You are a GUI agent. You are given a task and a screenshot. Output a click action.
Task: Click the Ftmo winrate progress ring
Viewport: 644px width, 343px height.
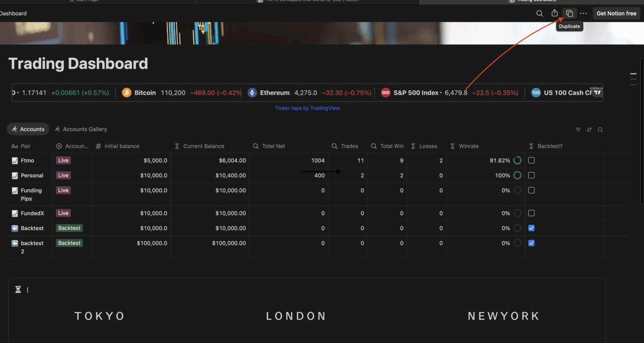[517, 160]
